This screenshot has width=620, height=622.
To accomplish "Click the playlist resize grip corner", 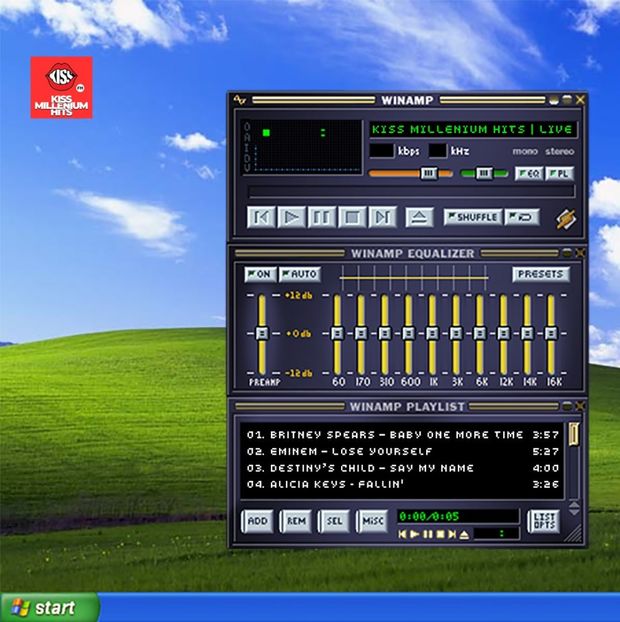I will 573,534.
